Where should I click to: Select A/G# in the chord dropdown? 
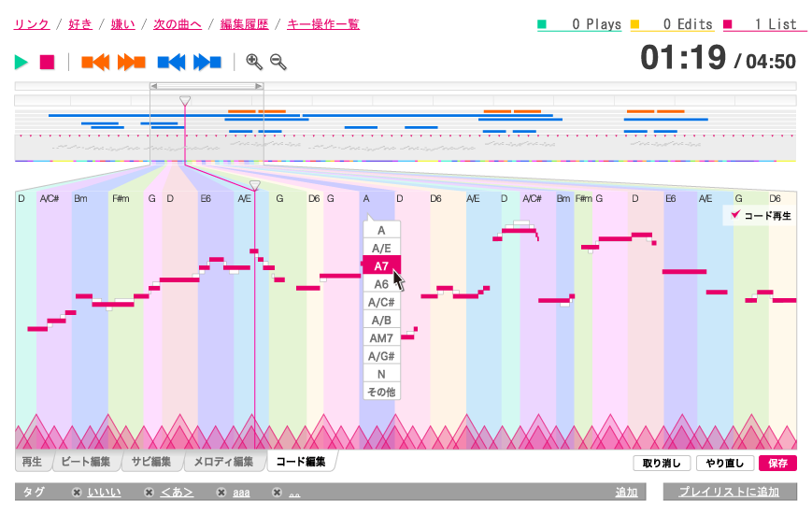click(x=381, y=356)
